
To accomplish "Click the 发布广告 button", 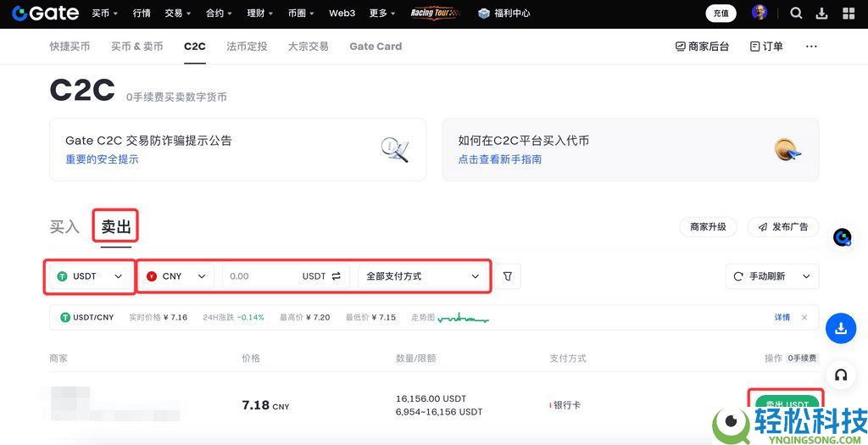I will [x=783, y=227].
